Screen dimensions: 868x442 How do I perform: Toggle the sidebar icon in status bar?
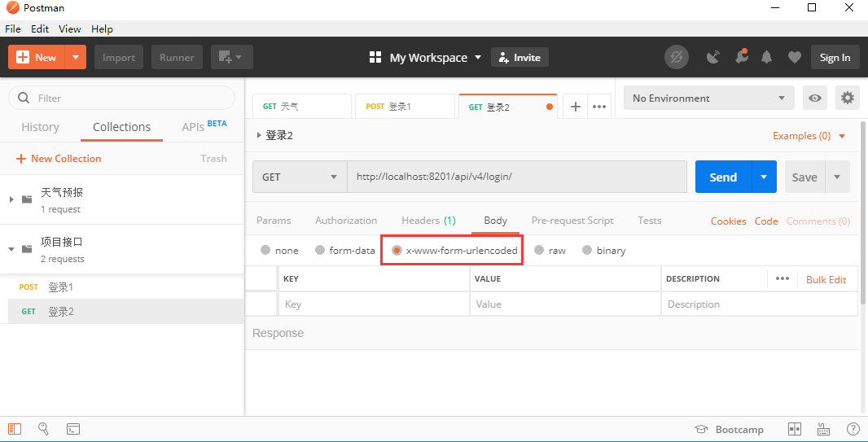[x=15, y=429]
